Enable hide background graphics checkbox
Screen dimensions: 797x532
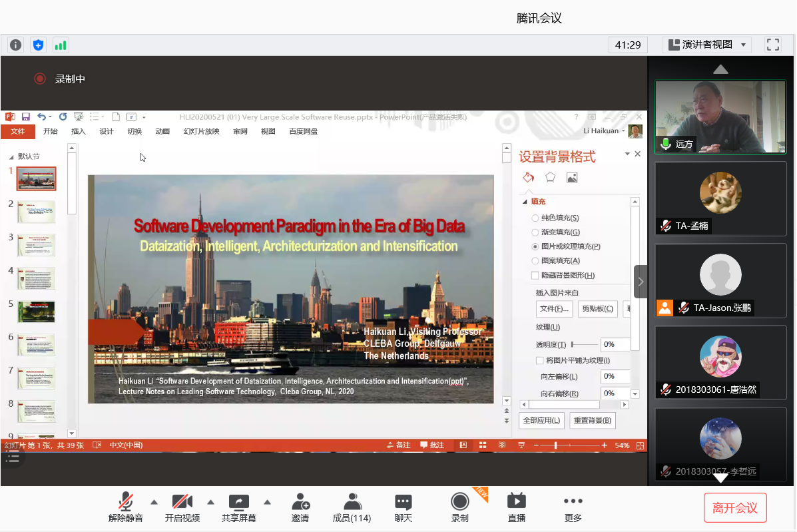pyautogui.click(x=535, y=276)
